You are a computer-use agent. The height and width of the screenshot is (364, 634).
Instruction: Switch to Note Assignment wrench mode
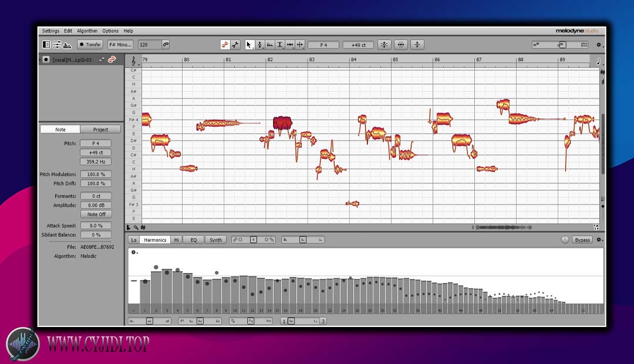click(235, 45)
